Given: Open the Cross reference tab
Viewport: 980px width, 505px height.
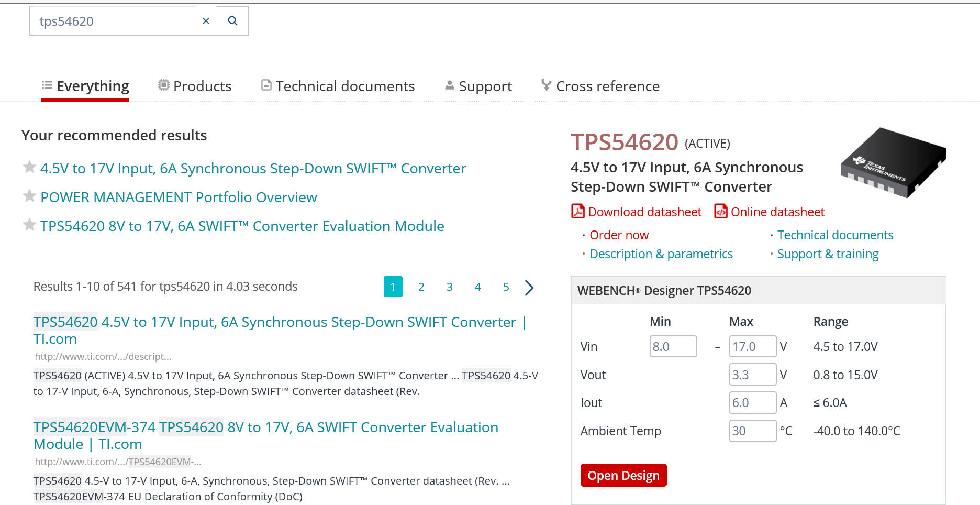Looking at the screenshot, I should pos(600,86).
